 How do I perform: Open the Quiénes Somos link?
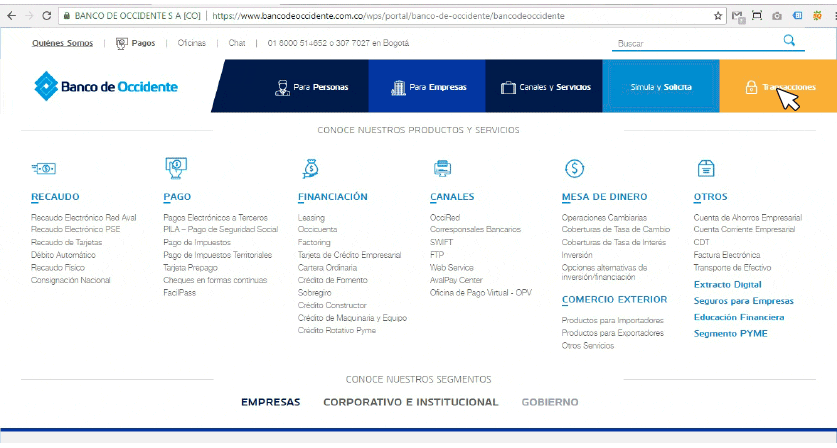62,43
